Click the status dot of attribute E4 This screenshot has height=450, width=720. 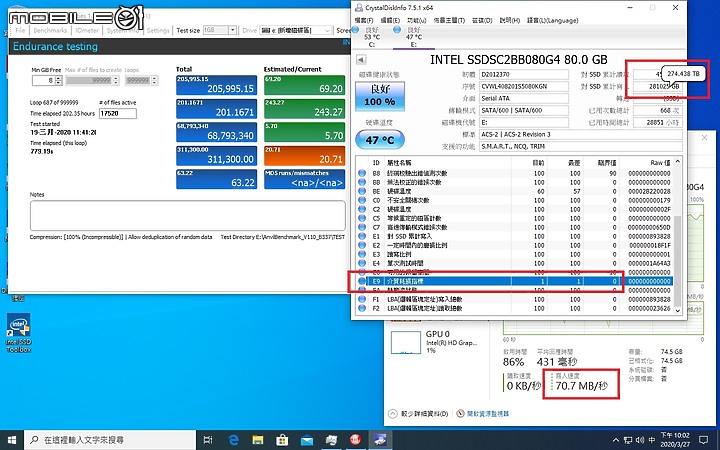(x=362, y=263)
